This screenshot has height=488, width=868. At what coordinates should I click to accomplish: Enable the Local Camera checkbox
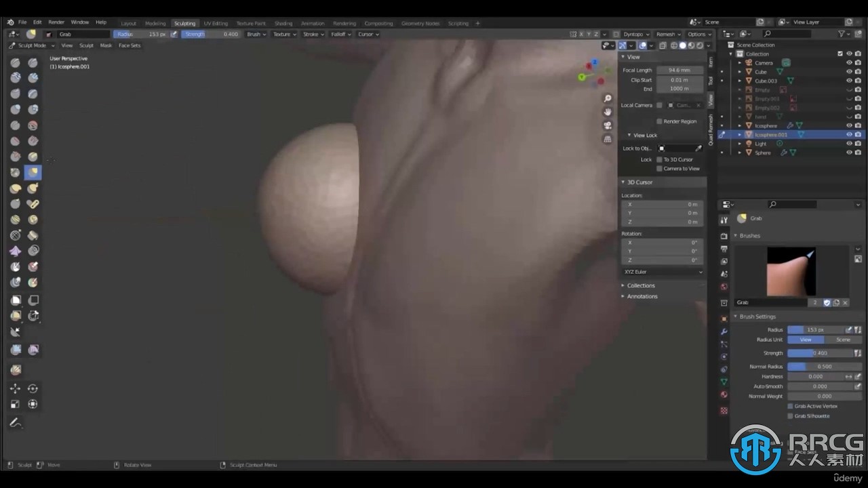(x=659, y=105)
